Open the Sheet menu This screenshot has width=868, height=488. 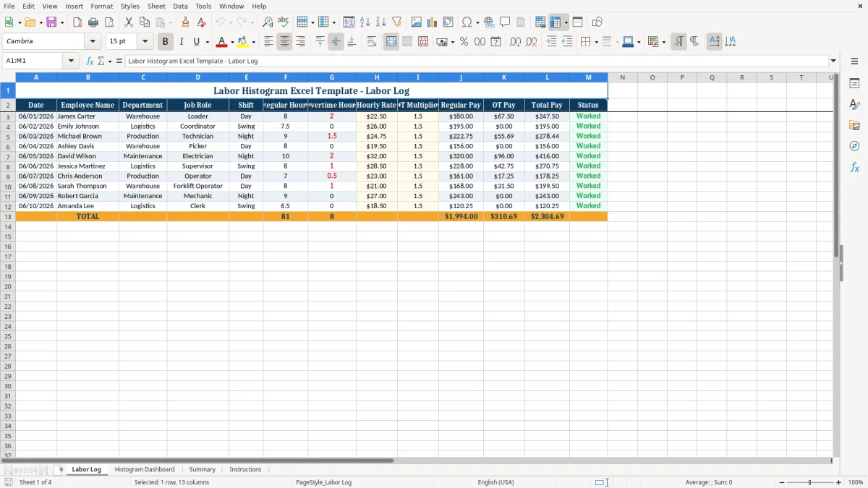156,6
